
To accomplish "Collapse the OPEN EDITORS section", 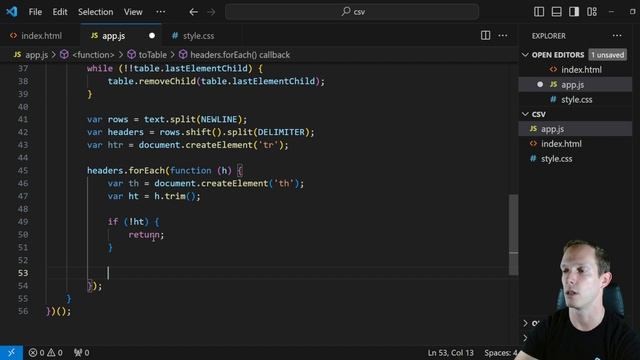I will coord(525,55).
